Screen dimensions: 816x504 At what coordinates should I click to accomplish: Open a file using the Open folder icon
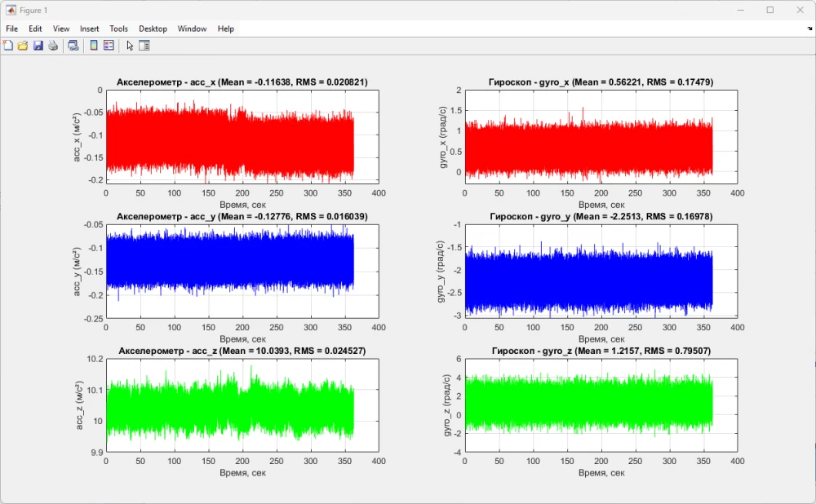click(x=23, y=45)
